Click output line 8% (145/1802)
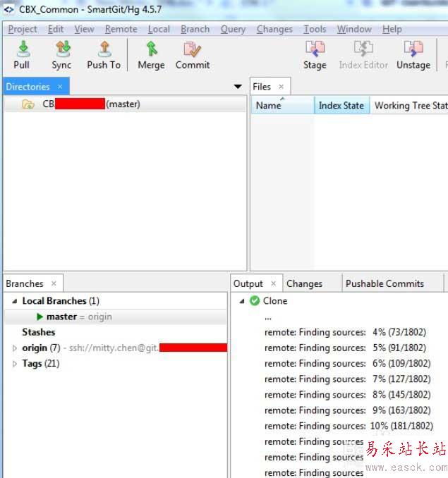The image size is (448, 478). (348, 395)
